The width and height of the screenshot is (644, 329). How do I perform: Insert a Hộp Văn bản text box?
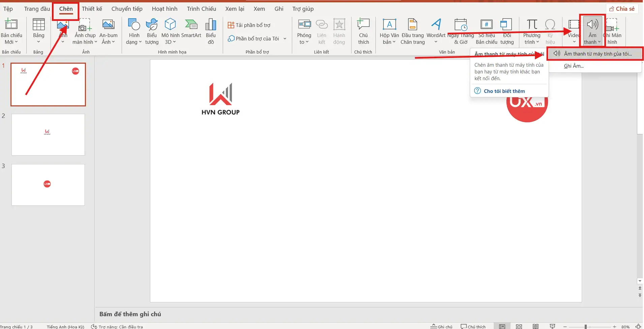[x=389, y=32]
